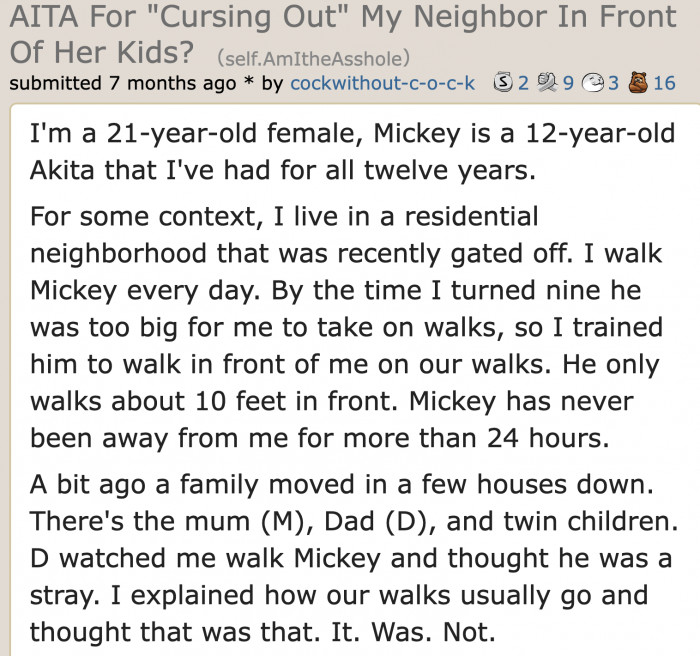Click the seal award count of 3
This screenshot has height=656, width=700.
coord(613,83)
